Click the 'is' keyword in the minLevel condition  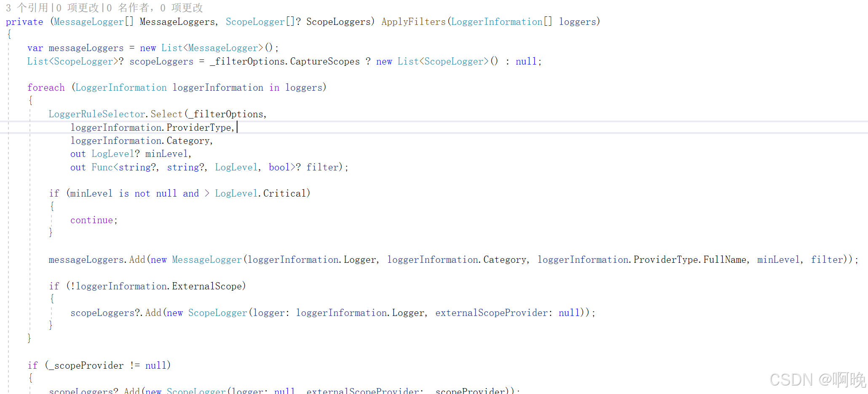point(124,194)
